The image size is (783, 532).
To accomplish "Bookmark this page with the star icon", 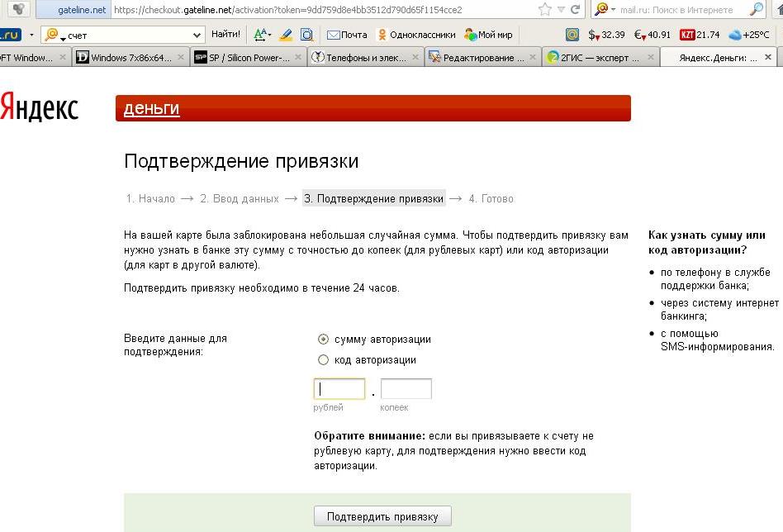I will (x=545, y=9).
